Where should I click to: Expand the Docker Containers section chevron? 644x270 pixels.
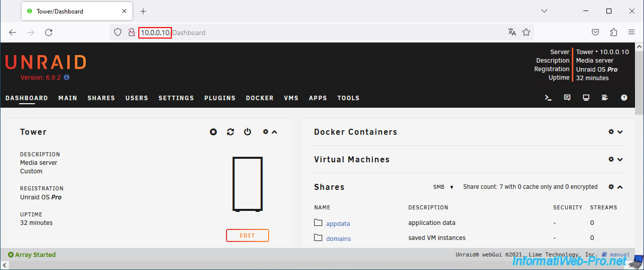pyautogui.click(x=620, y=132)
